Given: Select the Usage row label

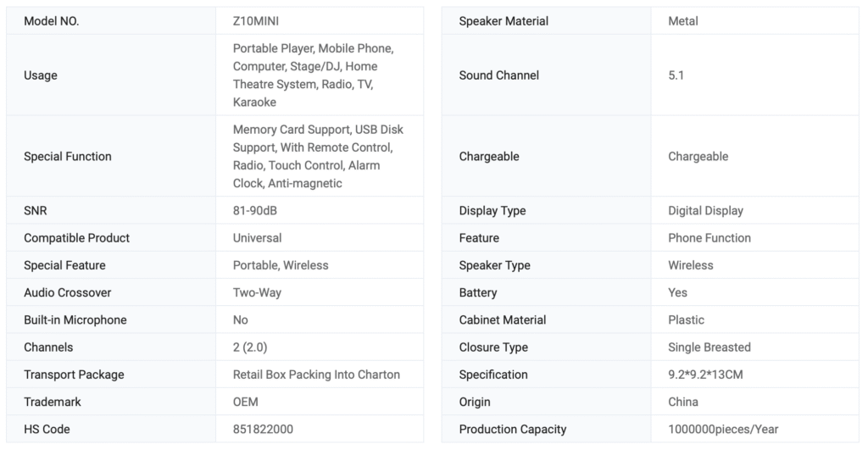Looking at the screenshot, I should pyautogui.click(x=41, y=75).
